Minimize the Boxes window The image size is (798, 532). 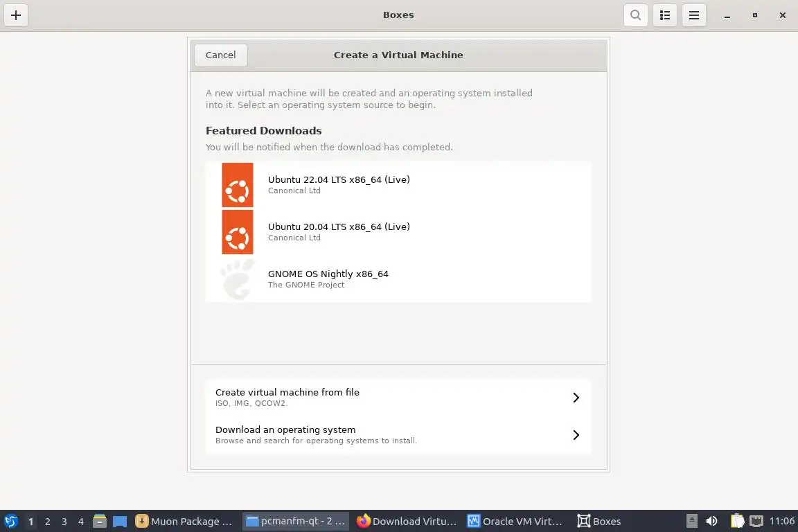727,16
